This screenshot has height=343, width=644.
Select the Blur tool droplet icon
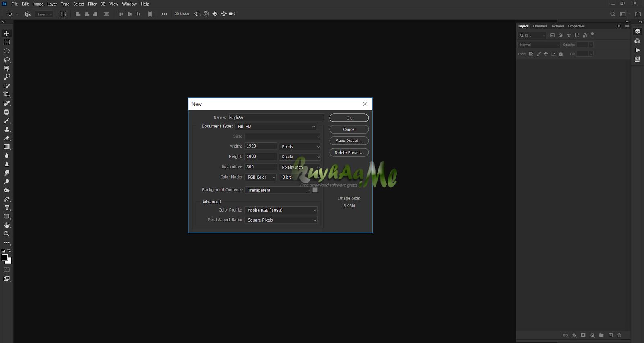7,156
